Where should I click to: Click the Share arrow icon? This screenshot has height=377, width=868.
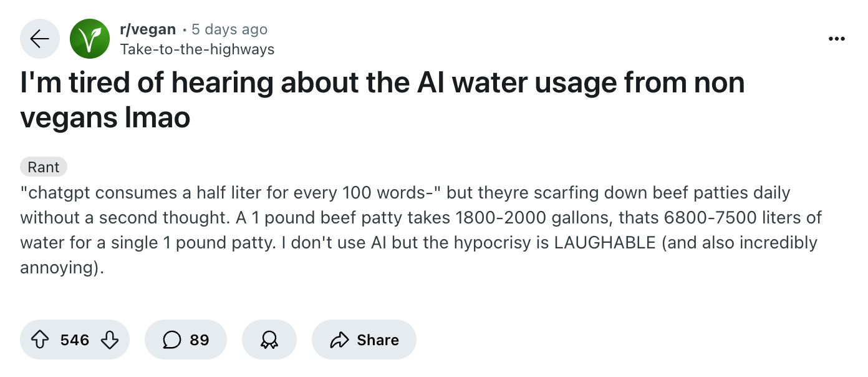(339, 340)
